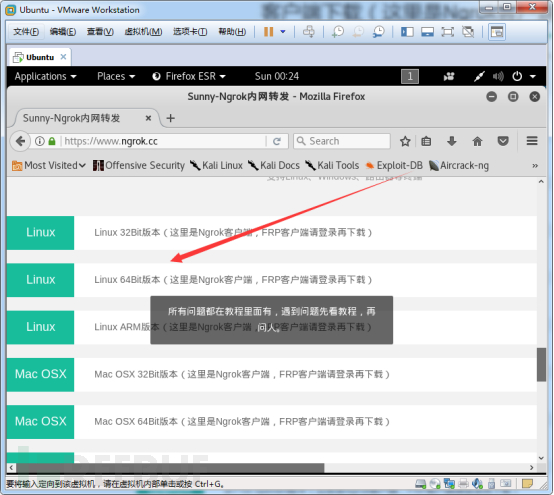
Task: Open the snapshot manager icon
Action: click(x=378, y=32)
